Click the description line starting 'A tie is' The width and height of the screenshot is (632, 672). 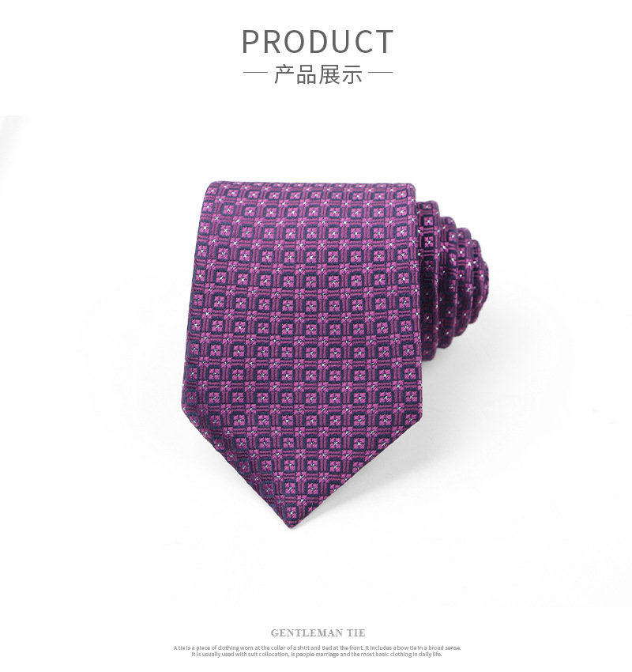click(318, 647)
